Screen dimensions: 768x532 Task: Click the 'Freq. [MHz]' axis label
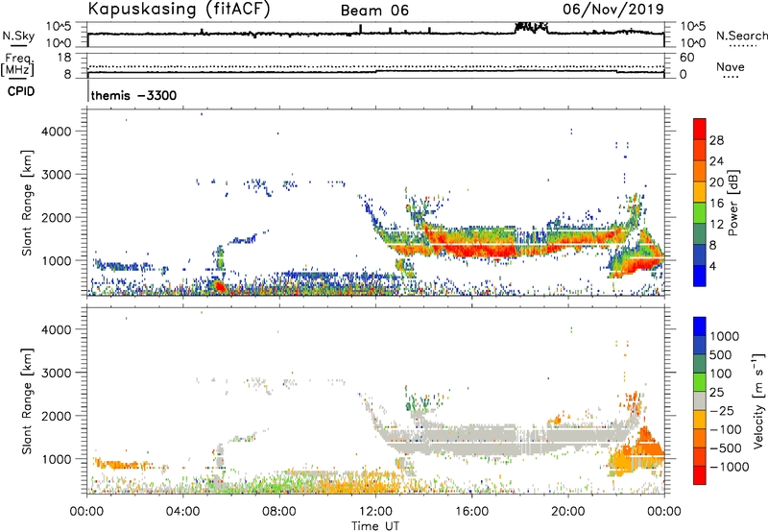click(17, 65)
